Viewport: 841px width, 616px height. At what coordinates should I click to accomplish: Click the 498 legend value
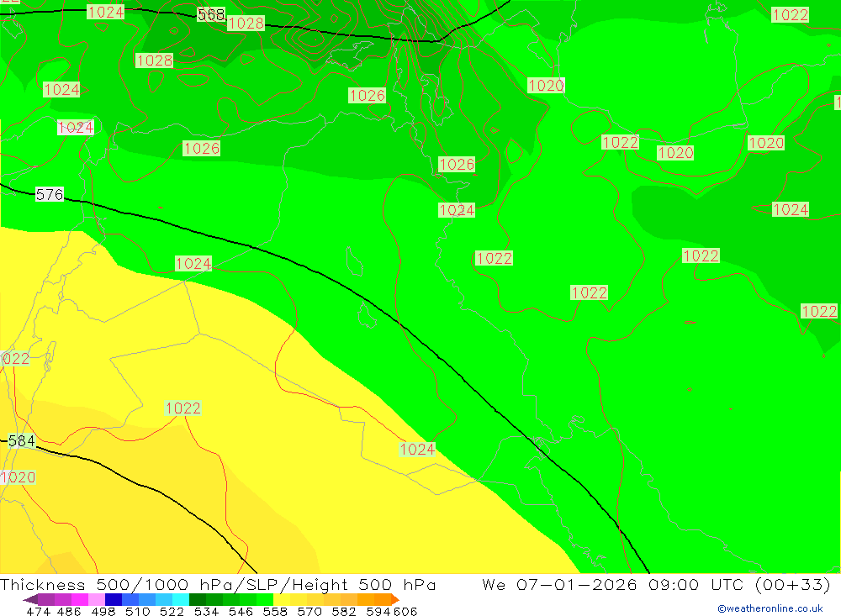103,611
